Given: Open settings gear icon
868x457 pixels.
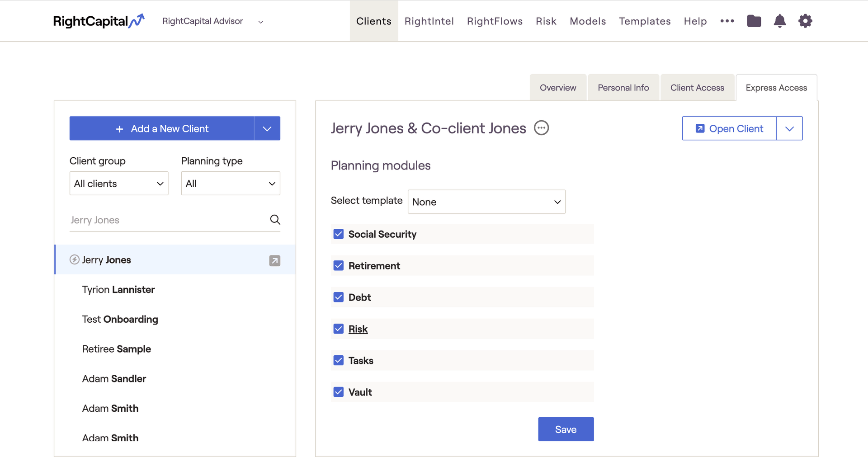Looking at the screenshot, I should (805, 21).
